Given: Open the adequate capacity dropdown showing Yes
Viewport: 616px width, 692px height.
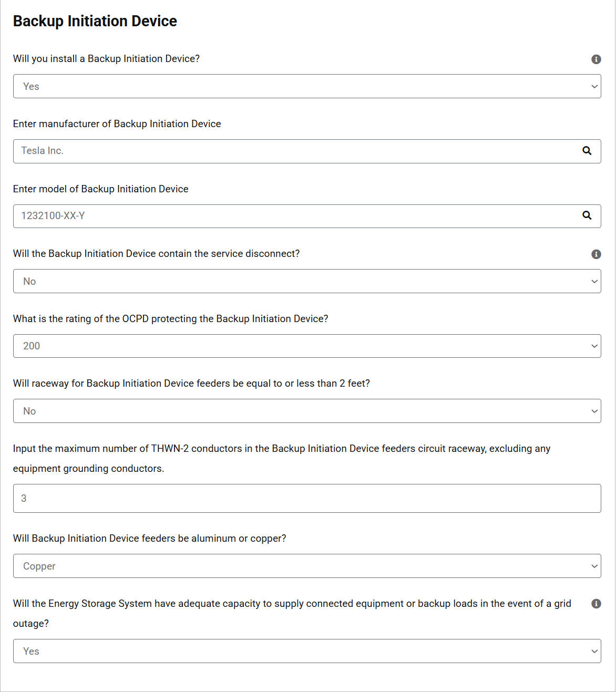Looking at the screenshot, I should click(x=307, y=651).
